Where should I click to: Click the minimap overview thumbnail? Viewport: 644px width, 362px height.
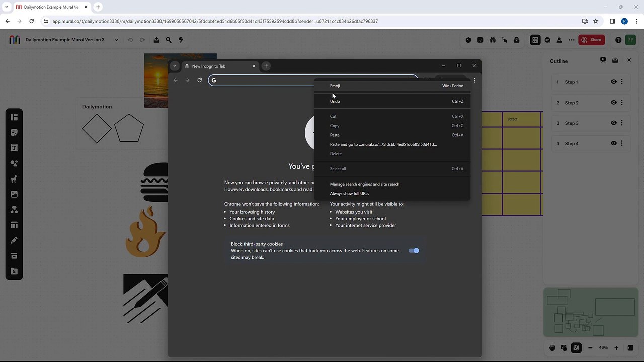point(591,312)
